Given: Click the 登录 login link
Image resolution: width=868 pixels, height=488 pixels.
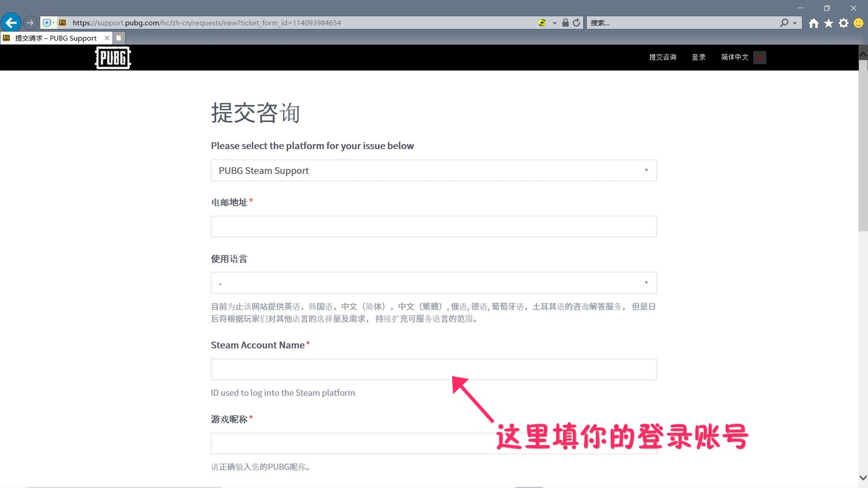Looking at the screenshot, I should [x=698, y=57].
